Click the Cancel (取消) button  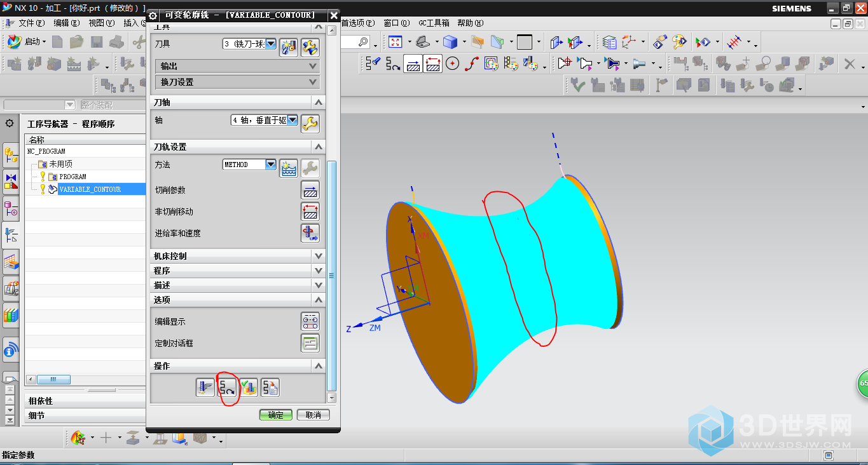coord(313,415)
